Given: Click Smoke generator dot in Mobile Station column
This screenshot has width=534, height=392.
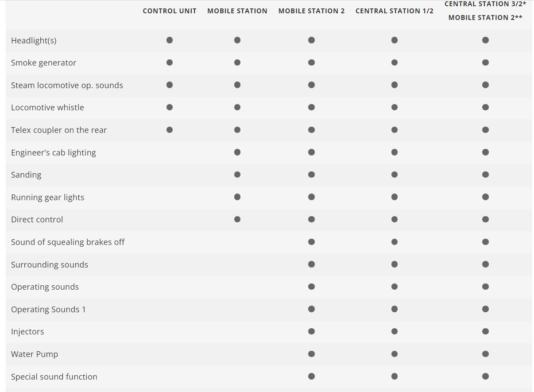Looking at the screenshot, I should coord(237,62).
